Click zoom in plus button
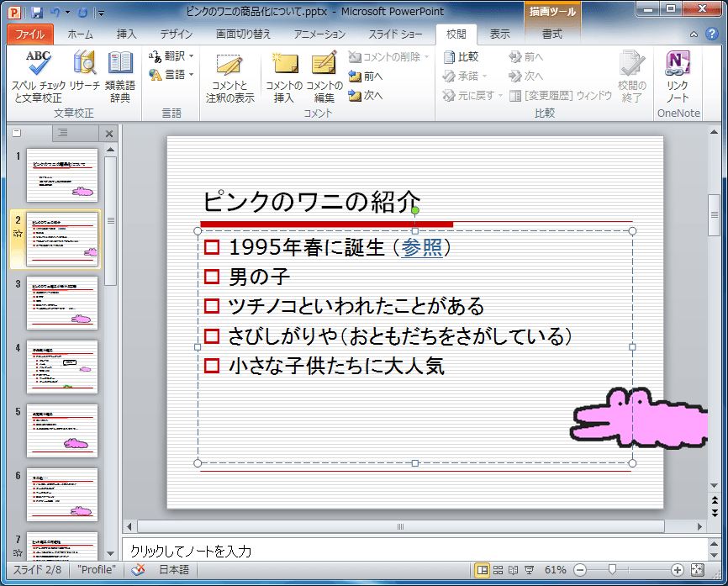The height and width of the screenshot is (586, 728). [678, 570]
